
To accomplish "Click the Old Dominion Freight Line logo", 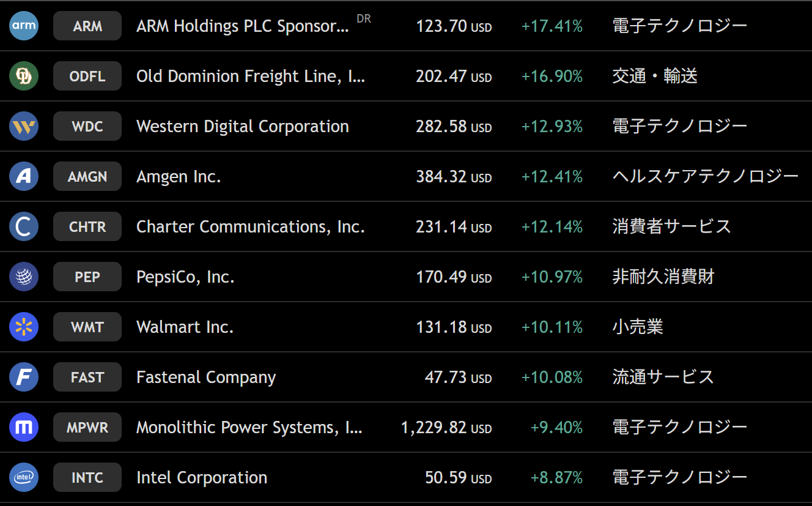I will click(x=24, y=76).
